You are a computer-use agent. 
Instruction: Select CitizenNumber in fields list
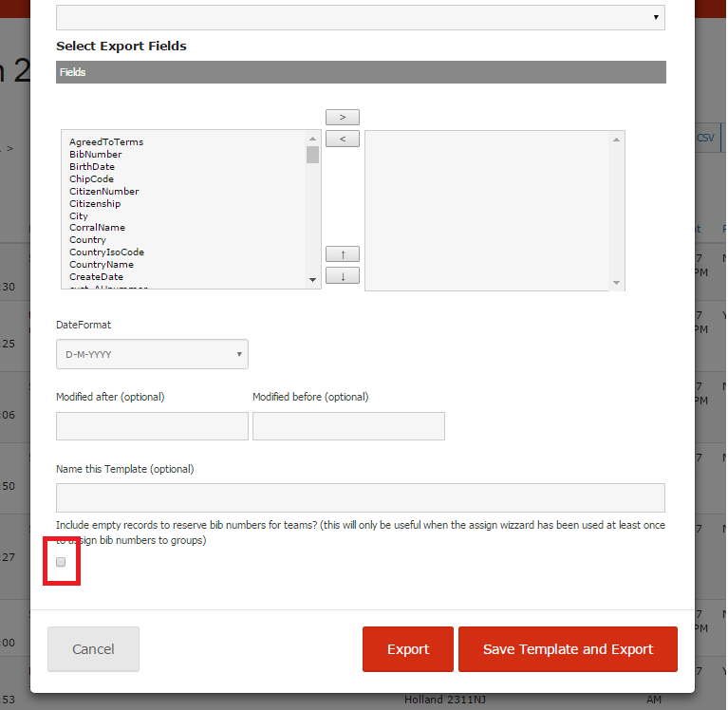tap(104, 192)
